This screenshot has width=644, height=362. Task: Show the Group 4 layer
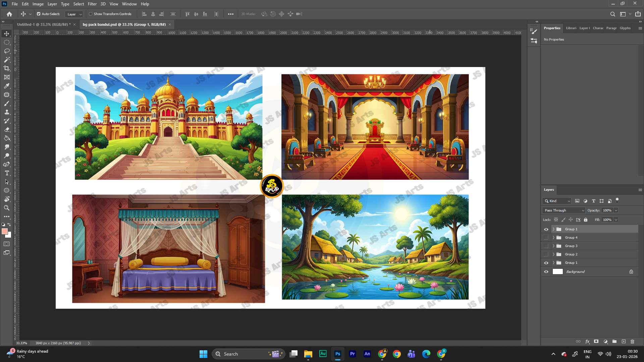[x=546, y=237]
